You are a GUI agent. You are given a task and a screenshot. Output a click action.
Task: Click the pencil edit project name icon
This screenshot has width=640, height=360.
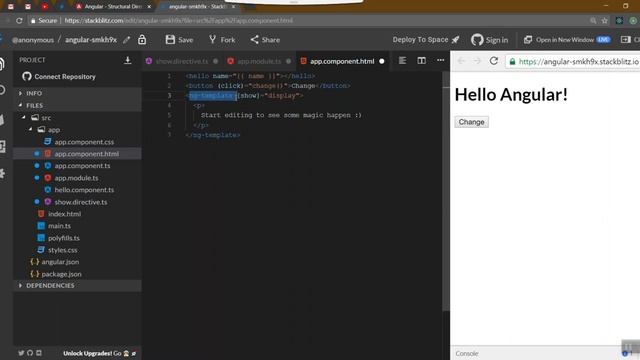(x=127, y=40)
